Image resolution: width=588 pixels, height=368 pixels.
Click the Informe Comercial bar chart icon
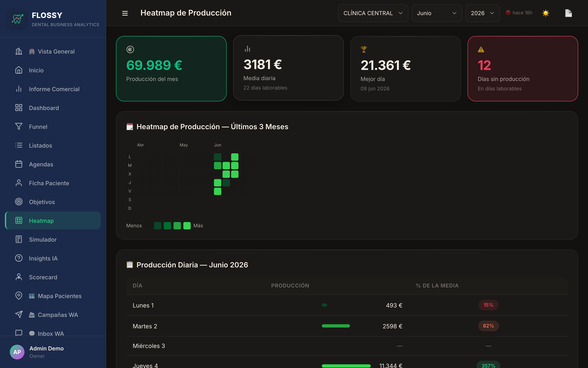(19, 89)
